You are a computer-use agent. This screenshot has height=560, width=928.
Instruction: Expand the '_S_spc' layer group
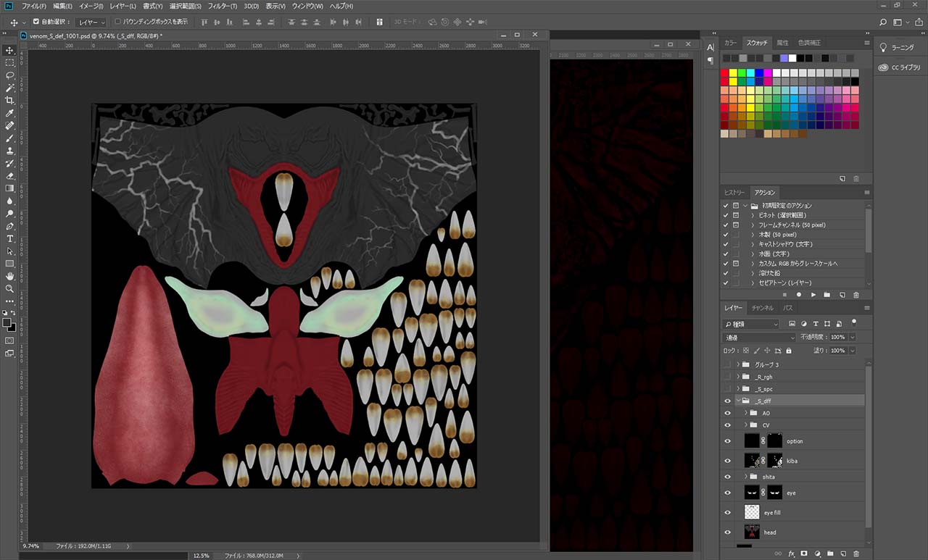738,389
